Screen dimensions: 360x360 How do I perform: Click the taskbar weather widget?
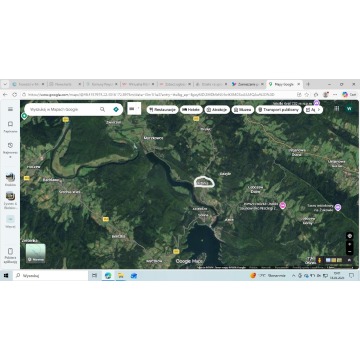pyautogui.click(x=268, y=276)
